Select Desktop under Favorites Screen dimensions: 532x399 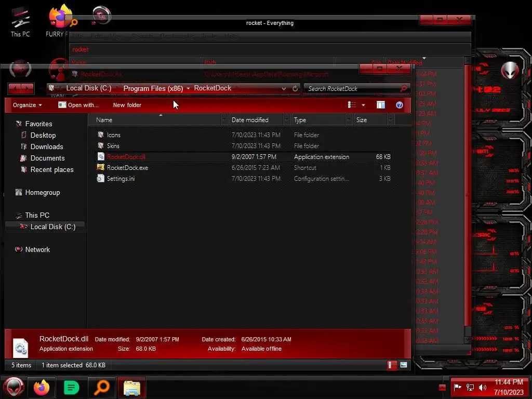pyautogui.click(x=43, y=136)
